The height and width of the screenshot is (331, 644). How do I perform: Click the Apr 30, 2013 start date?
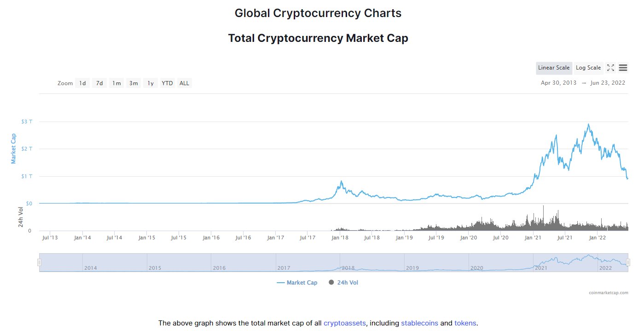click(x=558, y=83)
